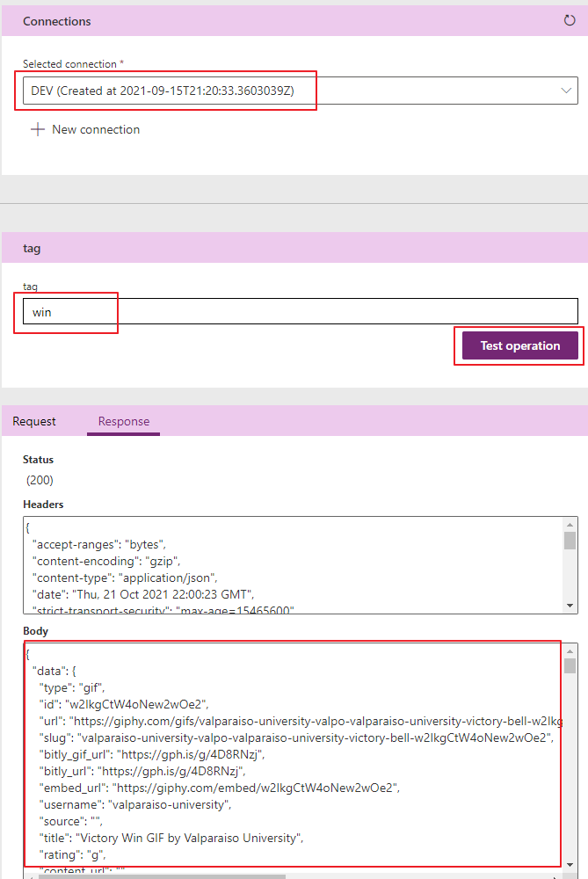The height and width of the screenshot is (879, 588).
Task: Click the giphy url line in Body
Action: click(290, 722)
